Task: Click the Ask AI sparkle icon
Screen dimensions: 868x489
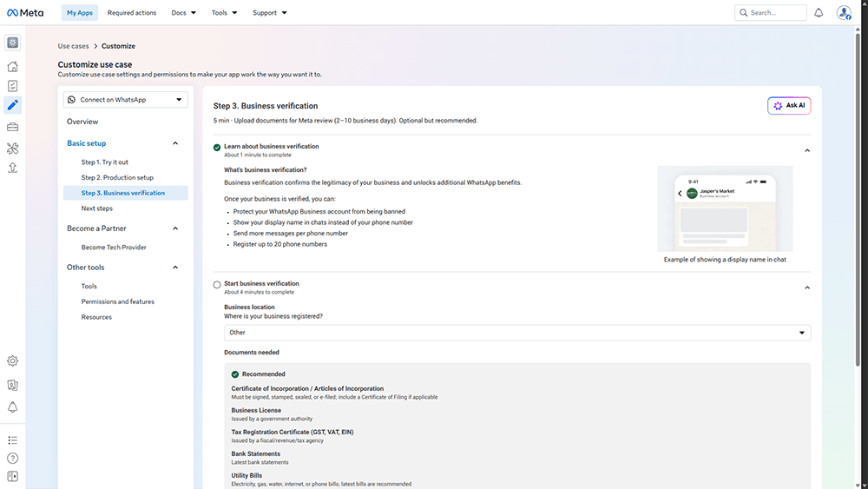Action: coord(778,105)
